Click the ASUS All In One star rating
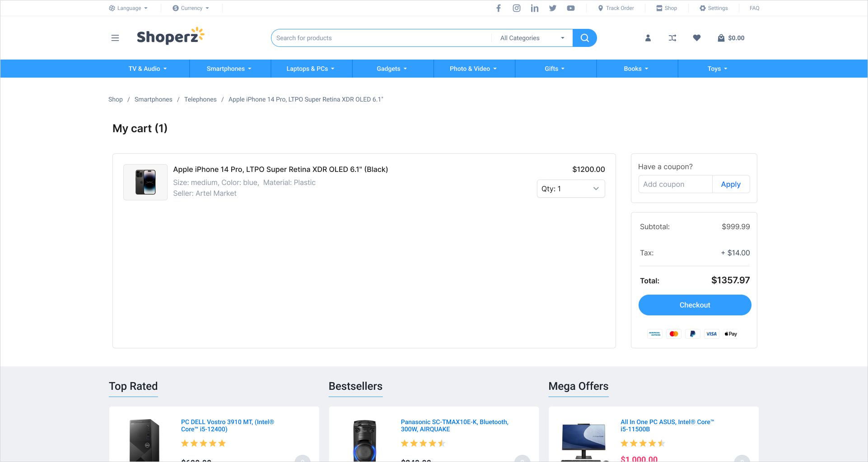The width and height of the screenshot is (868, 462). pos(643,444)
